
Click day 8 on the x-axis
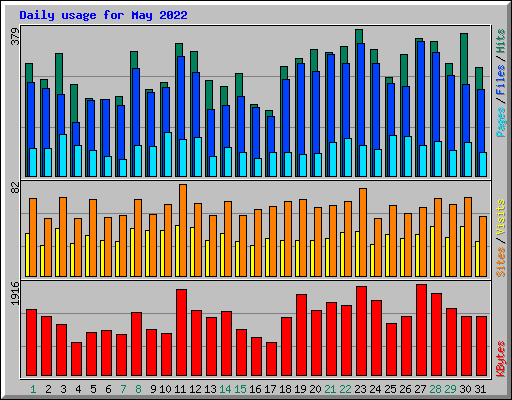coord(138,389)
